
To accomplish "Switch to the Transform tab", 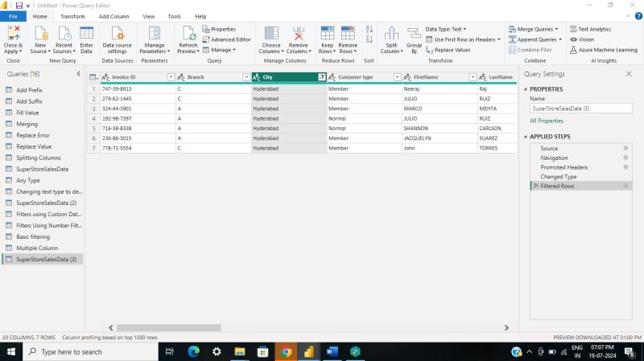I will tap(72, 16).
